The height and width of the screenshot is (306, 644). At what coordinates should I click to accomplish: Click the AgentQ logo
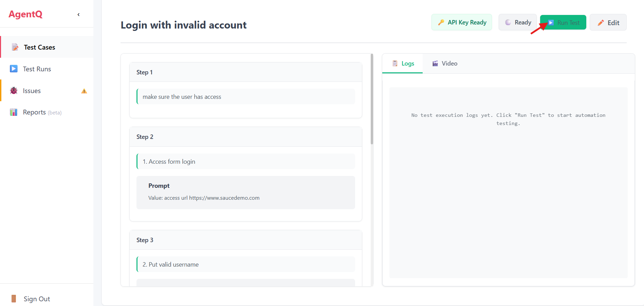coord(25,14)
